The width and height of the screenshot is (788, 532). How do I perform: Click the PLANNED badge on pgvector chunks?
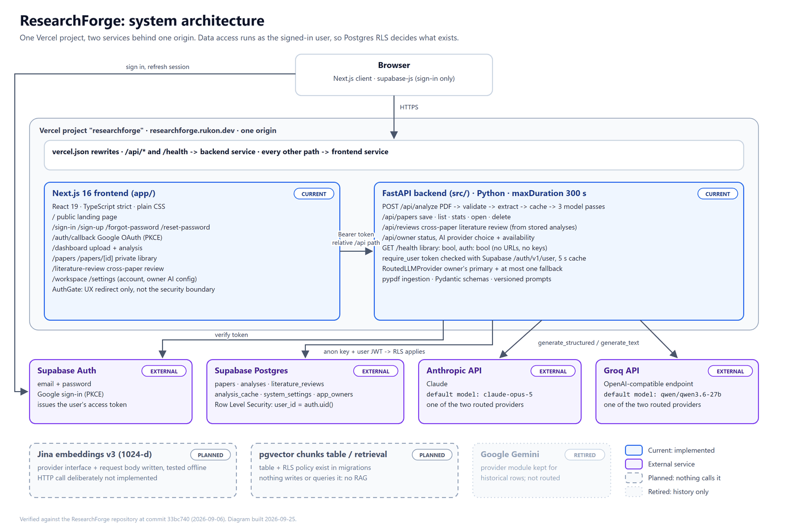[432, 455]
